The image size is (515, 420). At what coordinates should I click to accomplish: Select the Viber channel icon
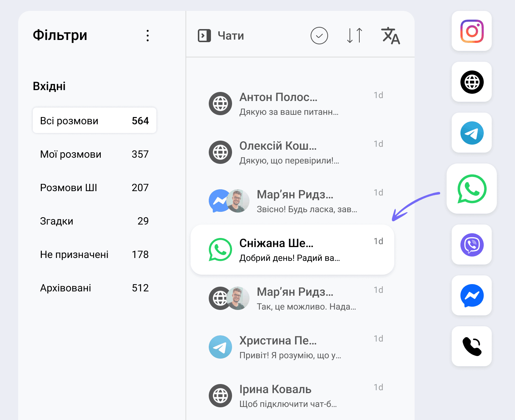coord(471,245)
